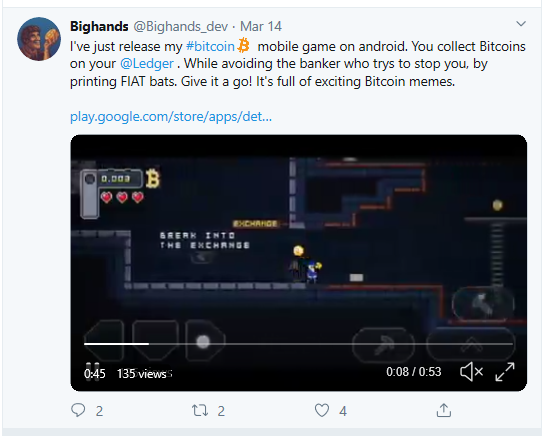Click the video playback area
The height and width of the screenshot is (436, 554).
(x=299, y=247)
